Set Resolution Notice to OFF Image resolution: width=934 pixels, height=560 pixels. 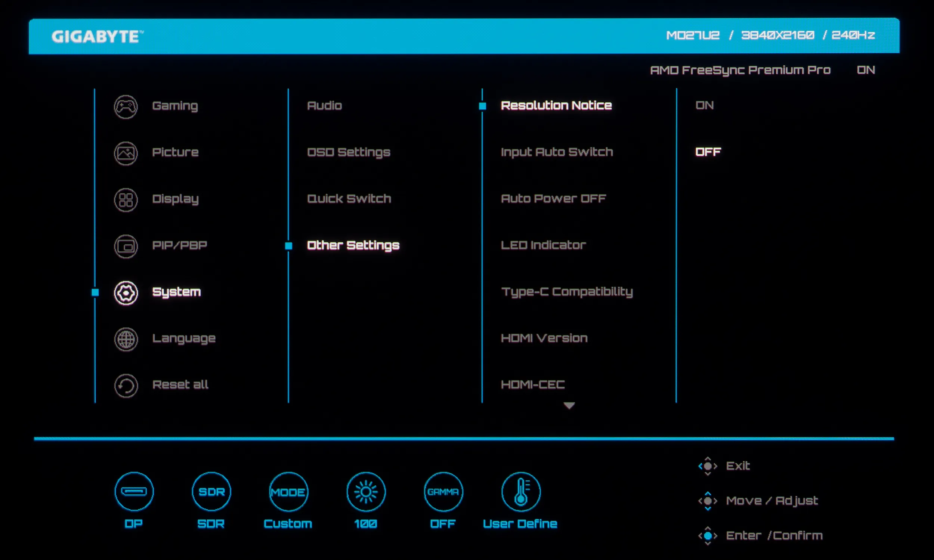708,152
